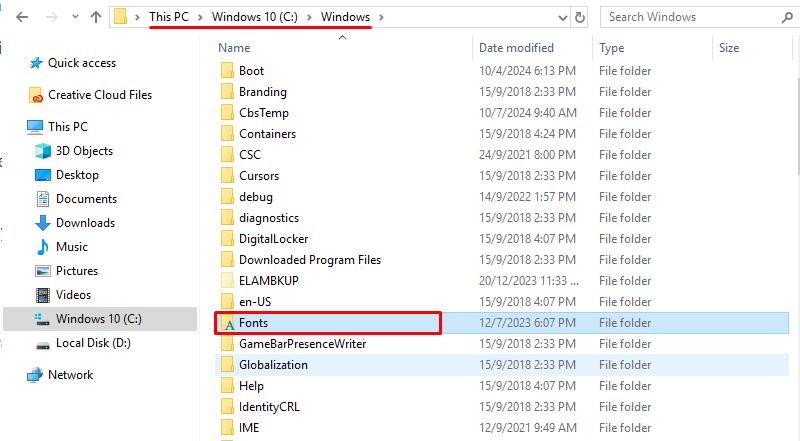800x441 pixels.
Task: Open Creative Cloud Files icon
Action: [x=36, y=95]
